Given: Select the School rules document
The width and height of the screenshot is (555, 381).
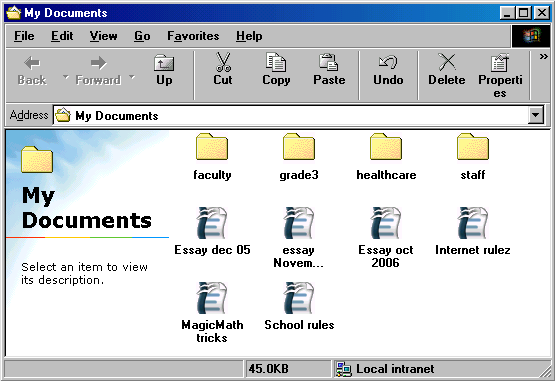Looking at the screenshot, I should click(x=299, y=306).
